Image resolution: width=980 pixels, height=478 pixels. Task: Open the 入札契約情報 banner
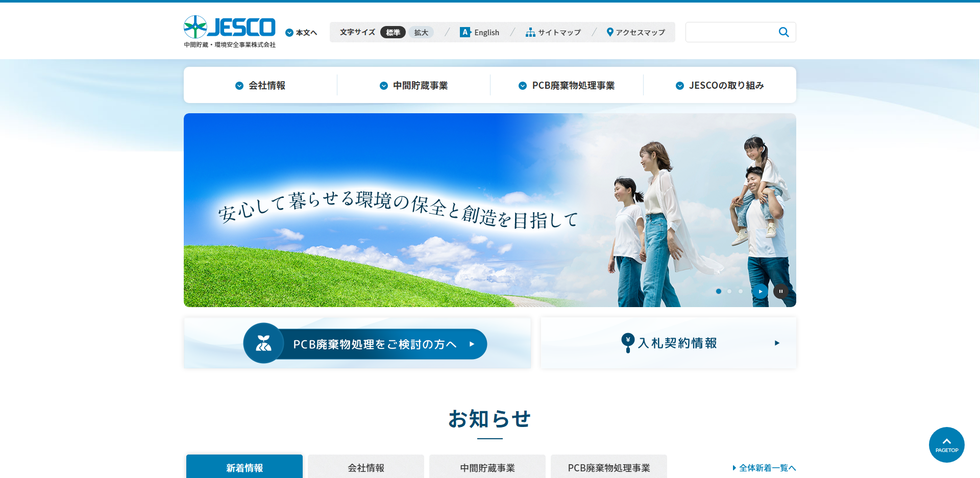pyautogui.click(x=668, y=343)
